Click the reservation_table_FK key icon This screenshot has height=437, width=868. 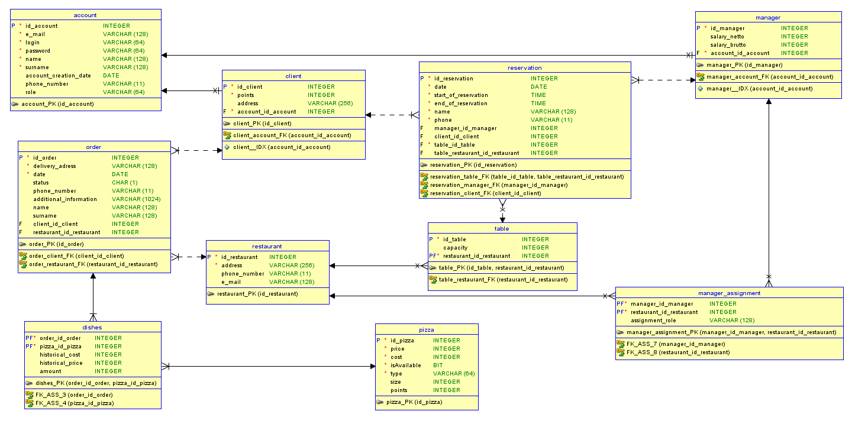pos(424,177)
